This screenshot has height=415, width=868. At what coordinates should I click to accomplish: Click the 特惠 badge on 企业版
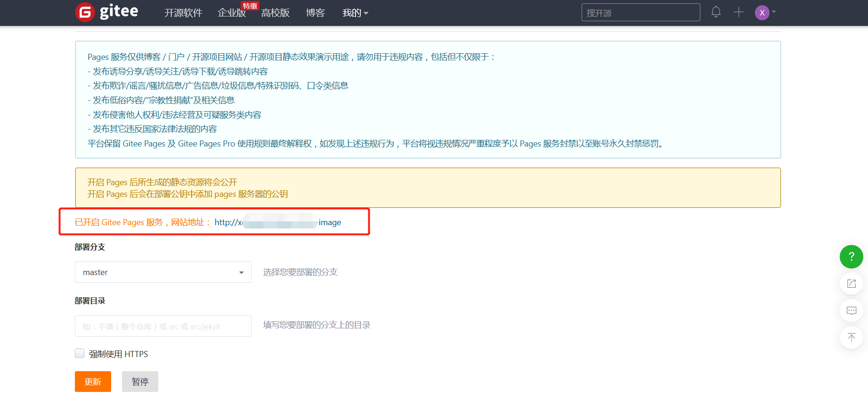(250, 6)
